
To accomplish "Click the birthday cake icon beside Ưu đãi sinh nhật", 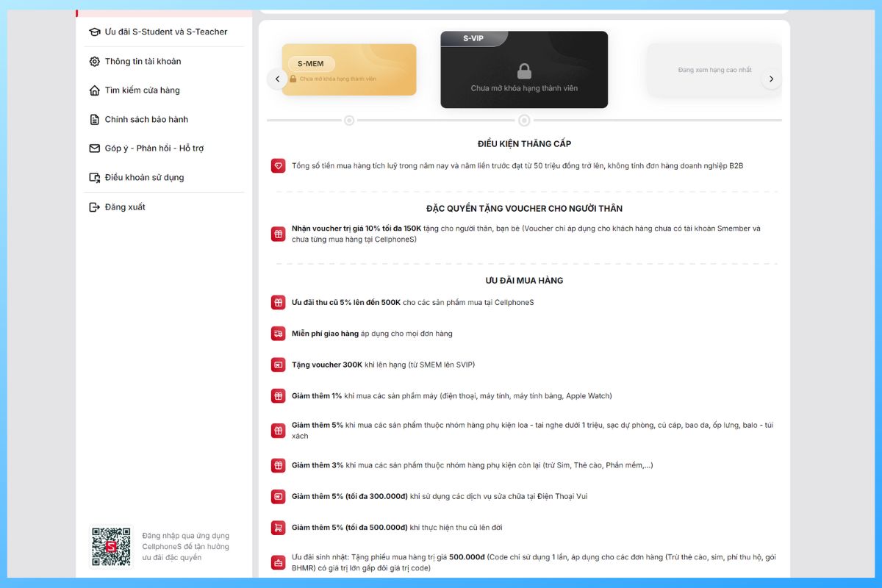I will (278, 563).
